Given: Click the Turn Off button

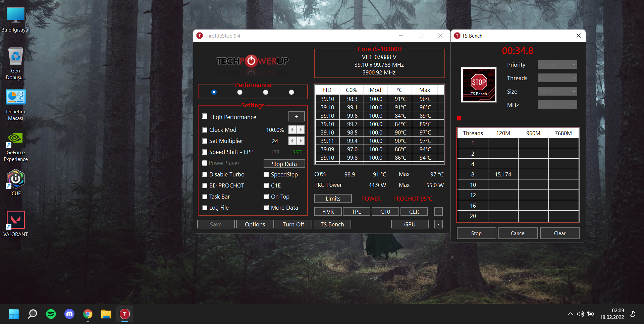Looking at the screenshot, I should [293, 224].
